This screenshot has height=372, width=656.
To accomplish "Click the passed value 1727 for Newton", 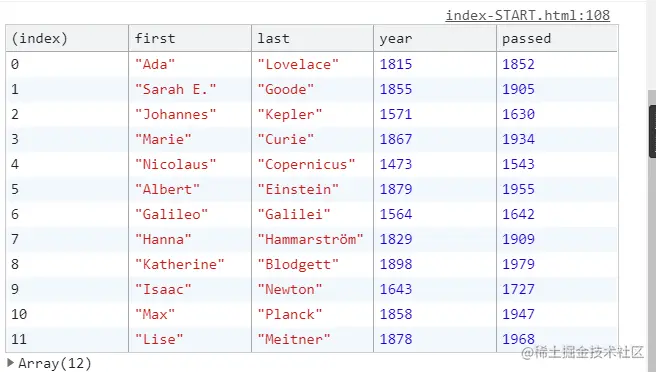I will (x=518, y=289).
